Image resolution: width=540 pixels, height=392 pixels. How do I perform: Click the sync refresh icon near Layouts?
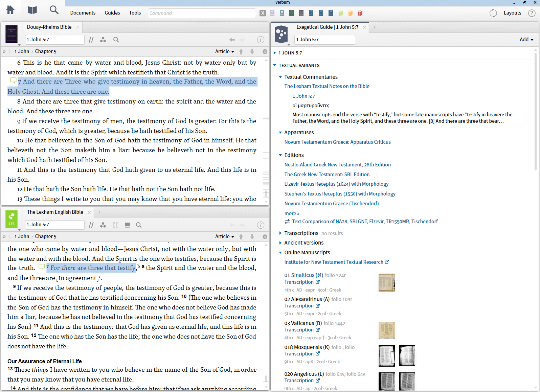click(x=493, y=13)
